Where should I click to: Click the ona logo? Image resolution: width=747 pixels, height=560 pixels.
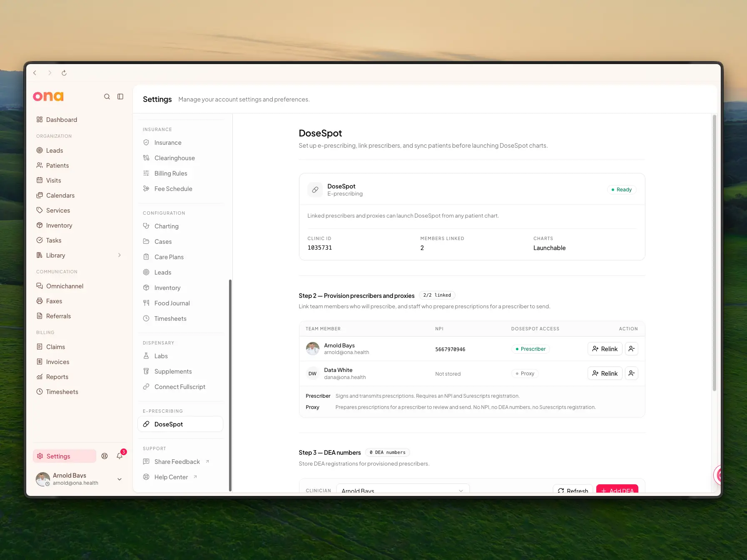[48, 97]
